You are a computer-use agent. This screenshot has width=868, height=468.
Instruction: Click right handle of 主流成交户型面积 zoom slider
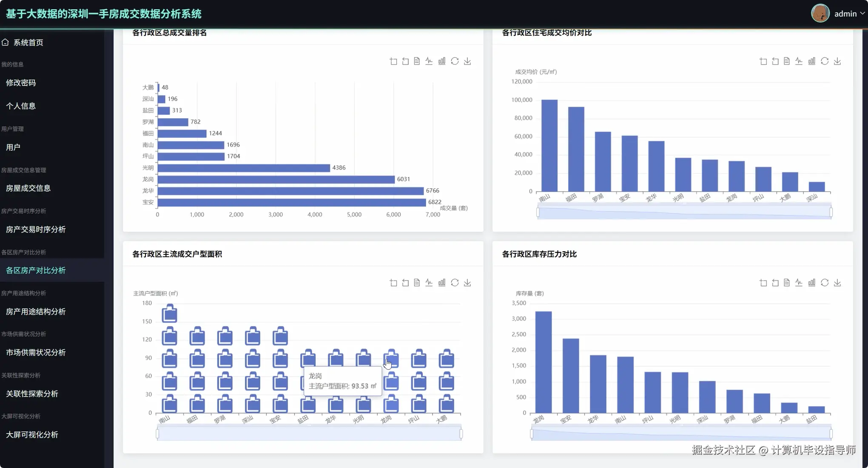pyautogui.click(x=461, y=434)
